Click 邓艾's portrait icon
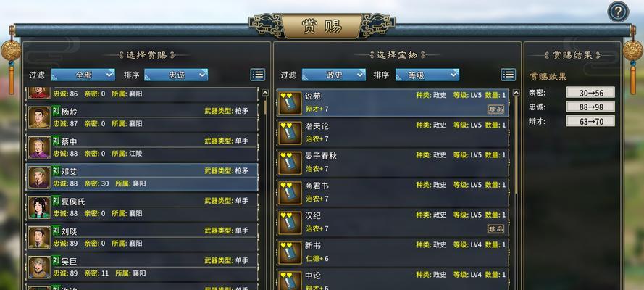644x290 pixels. [x=39, y=178]
